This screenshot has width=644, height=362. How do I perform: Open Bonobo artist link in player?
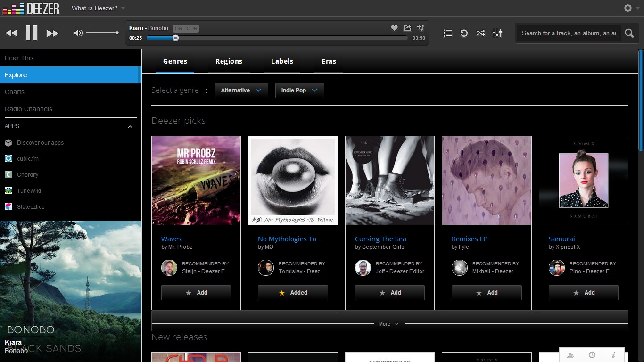(158, 28)
